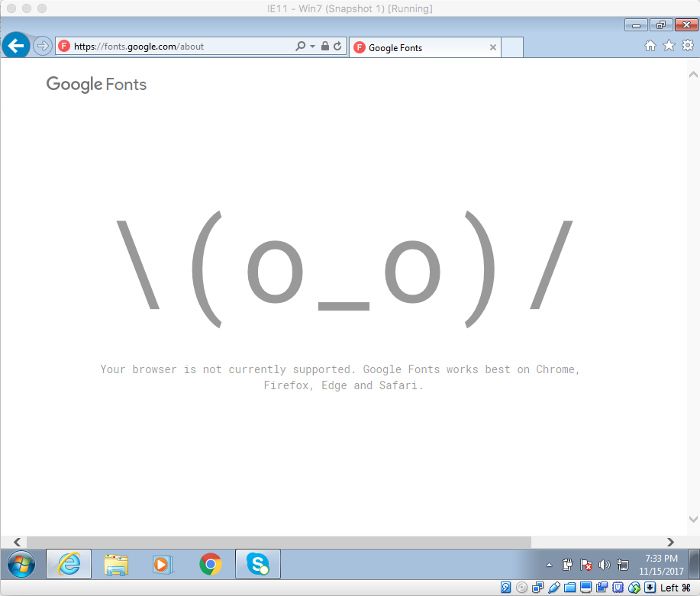Launch Google Chrome from the taskbar
The width and height of the screenshot is (700, 596).
coord(210,565)
